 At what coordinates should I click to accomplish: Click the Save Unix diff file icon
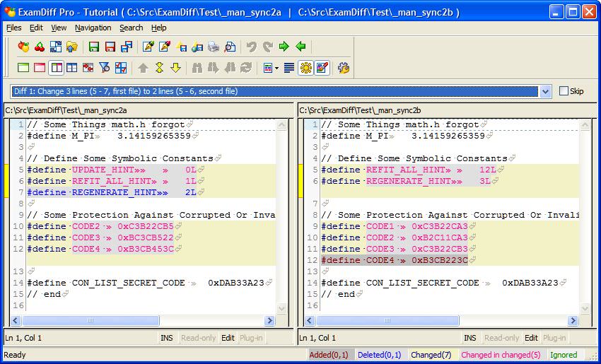[x=181, y=47]
